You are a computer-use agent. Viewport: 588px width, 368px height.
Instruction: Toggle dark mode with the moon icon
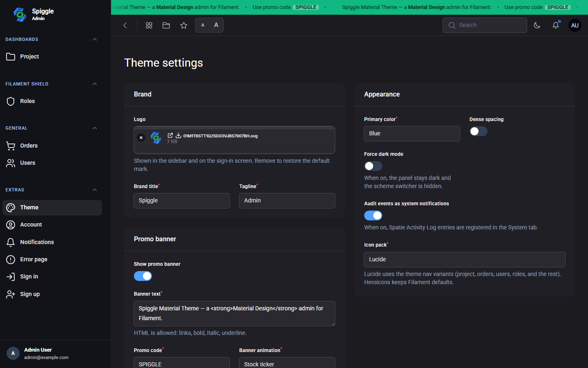(537, 25)
